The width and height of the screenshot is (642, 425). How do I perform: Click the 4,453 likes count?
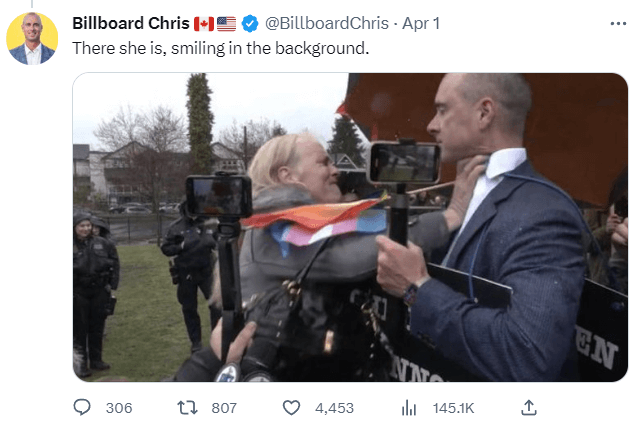[334, 408]
